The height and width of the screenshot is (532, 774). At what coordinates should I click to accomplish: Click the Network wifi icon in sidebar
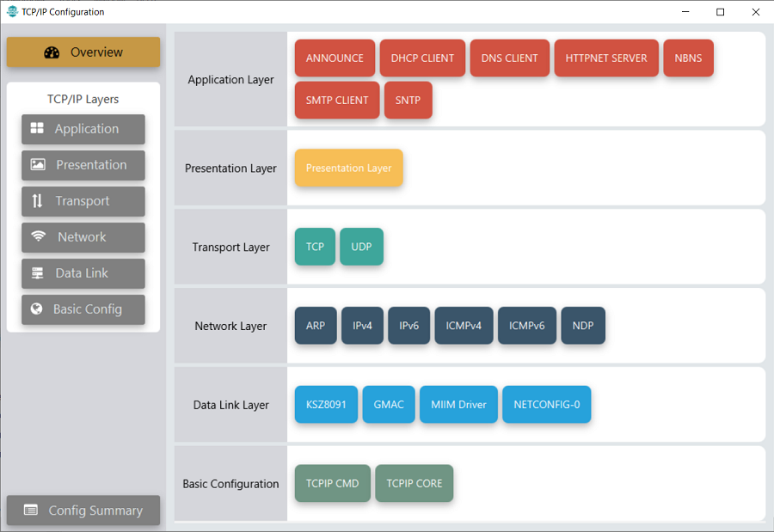pyautogui.click(x=39, y=237)
